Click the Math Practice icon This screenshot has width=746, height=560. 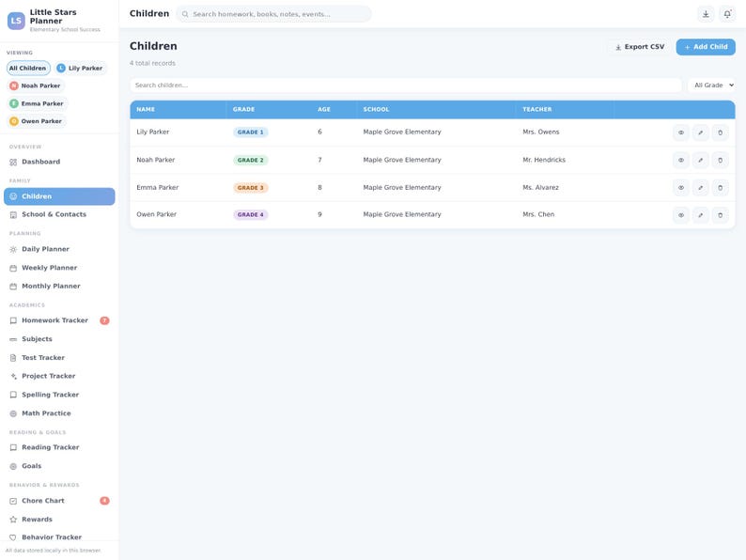[13, 413]
